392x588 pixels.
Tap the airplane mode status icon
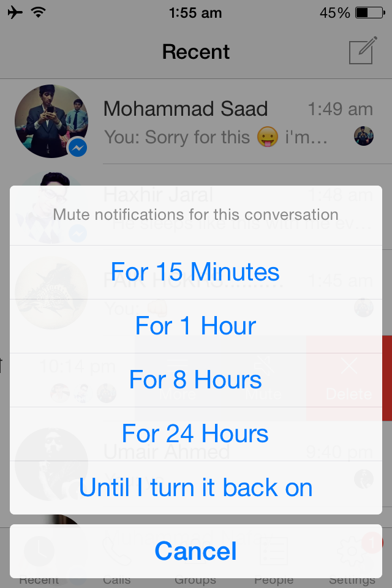(x=15, y=12)
